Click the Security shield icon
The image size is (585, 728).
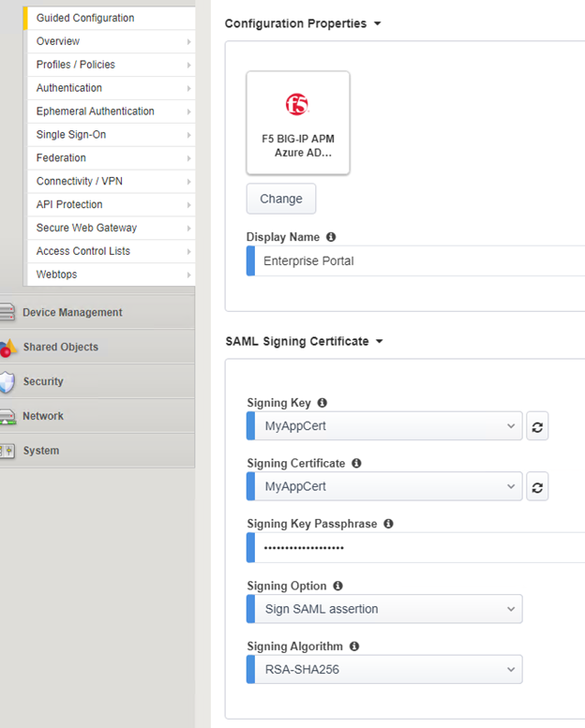7,381
